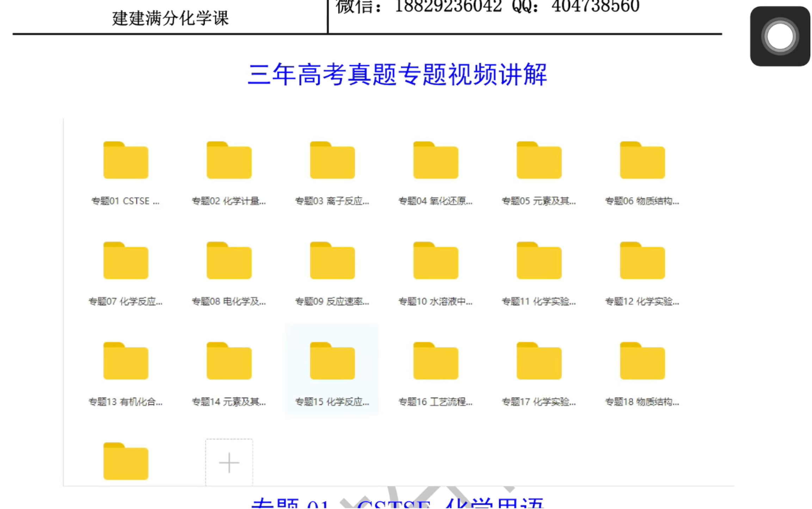Click the 专题14 元素及其... label text
The width and height of the screenshot is (812, 509).
point(229,402)
